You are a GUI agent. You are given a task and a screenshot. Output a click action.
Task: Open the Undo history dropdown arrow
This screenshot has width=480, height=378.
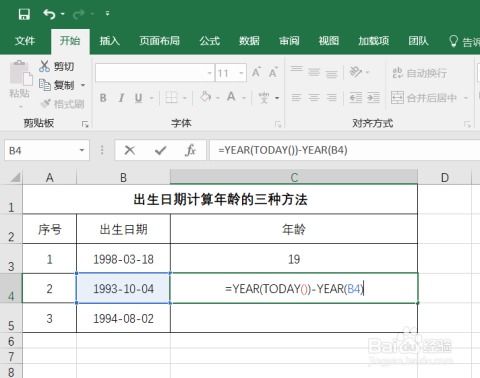click(x=63, y=14)
